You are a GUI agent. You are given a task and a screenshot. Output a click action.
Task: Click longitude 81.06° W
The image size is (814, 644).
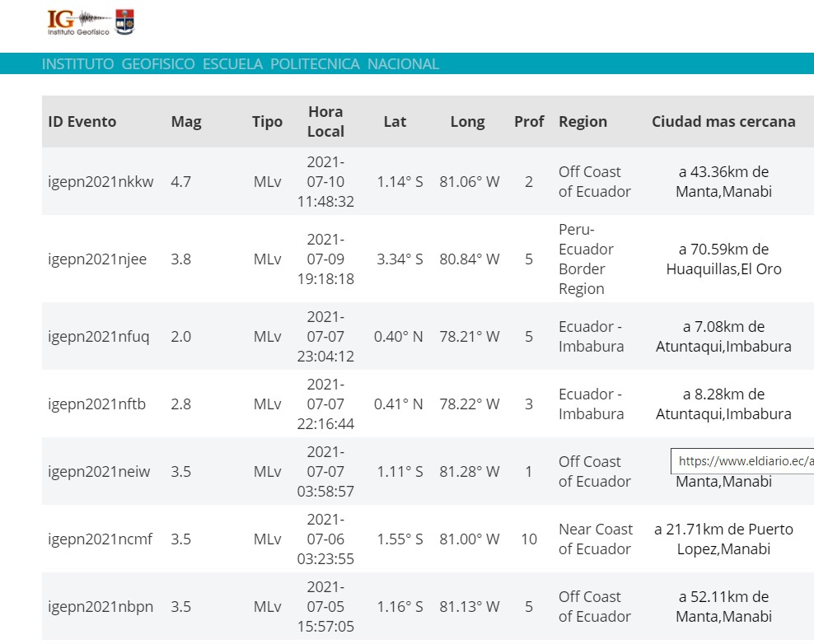tap(470, 182)
